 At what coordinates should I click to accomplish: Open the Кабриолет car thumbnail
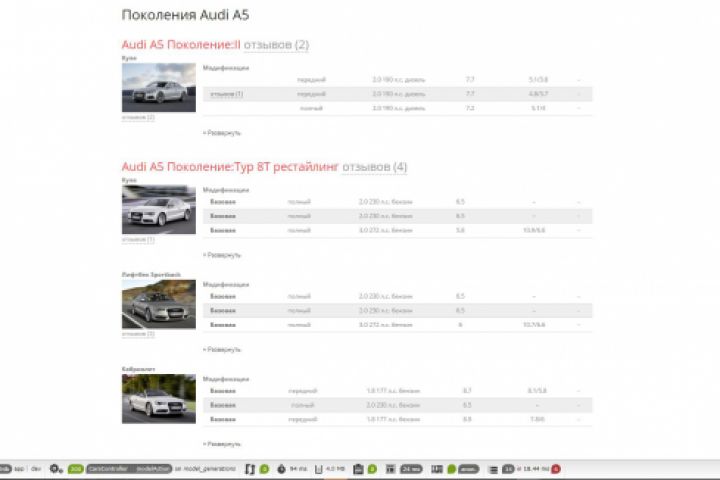159,399
